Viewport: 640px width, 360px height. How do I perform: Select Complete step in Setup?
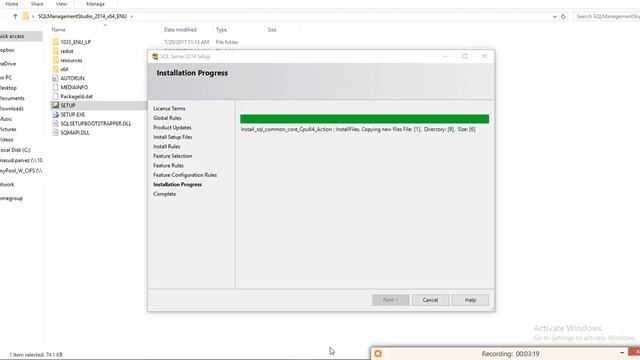[x=164, y=194]
